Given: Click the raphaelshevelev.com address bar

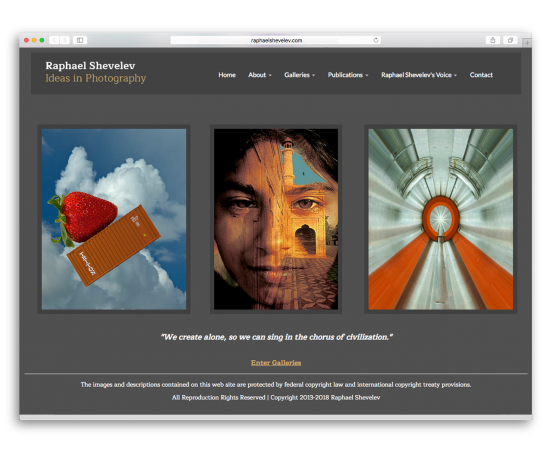Looking at the screenshot, I should pyautogui.click(x=276, y=40).
